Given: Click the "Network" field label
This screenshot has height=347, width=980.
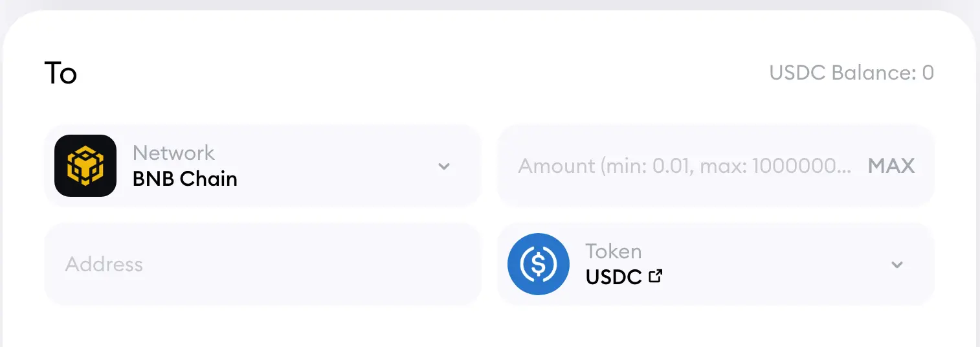Looking at the screenshot, I should pos(173,153).
